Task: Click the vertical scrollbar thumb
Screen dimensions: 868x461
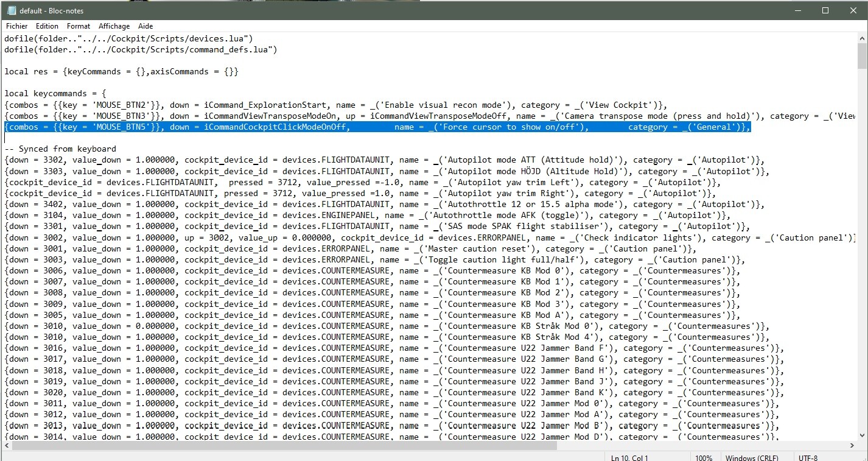Action: click(862, 56)
